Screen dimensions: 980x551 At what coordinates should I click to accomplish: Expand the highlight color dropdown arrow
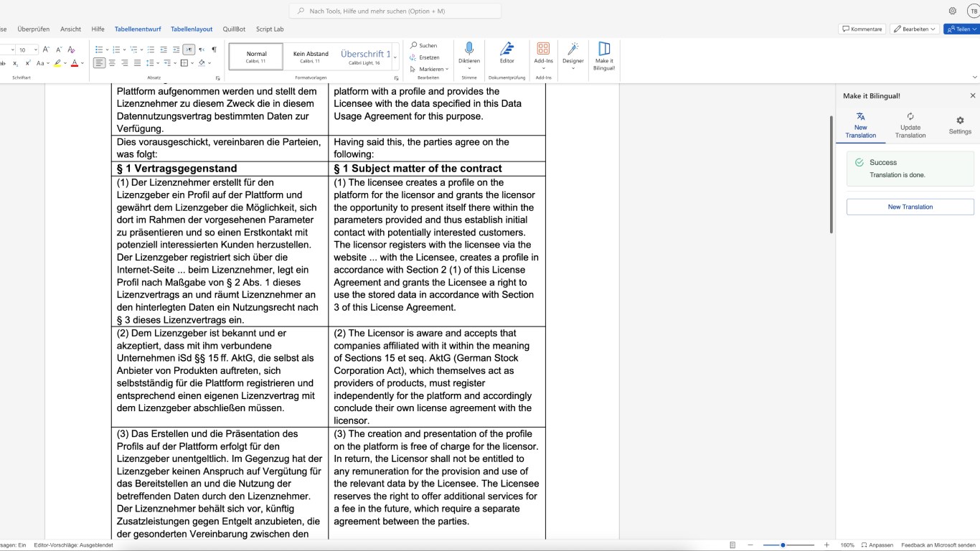(x=66, y=64)
